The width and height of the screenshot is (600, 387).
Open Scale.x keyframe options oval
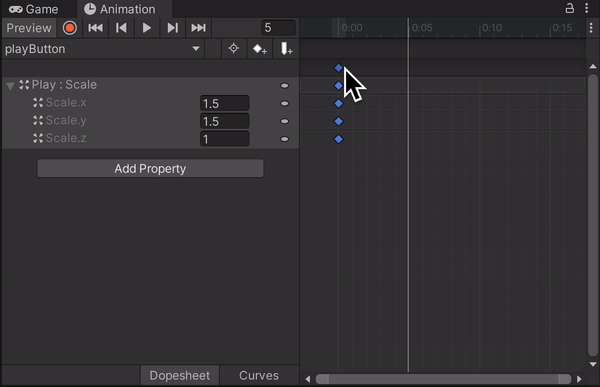(x=284, y=103)
